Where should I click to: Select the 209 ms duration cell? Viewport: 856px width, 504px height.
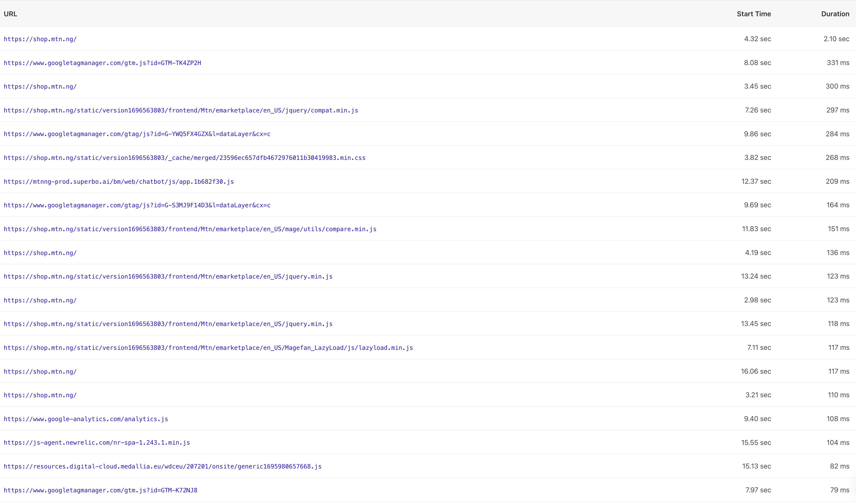(x=837, y=181)
